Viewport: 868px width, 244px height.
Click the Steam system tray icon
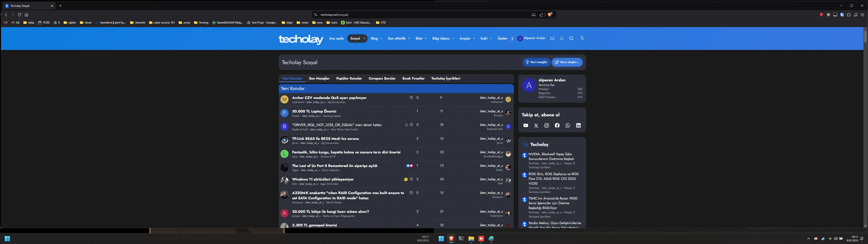(823, 239)
